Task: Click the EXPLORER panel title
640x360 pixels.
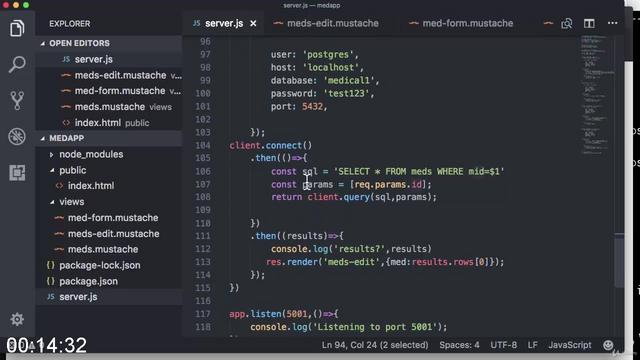Action: [70, 24]
